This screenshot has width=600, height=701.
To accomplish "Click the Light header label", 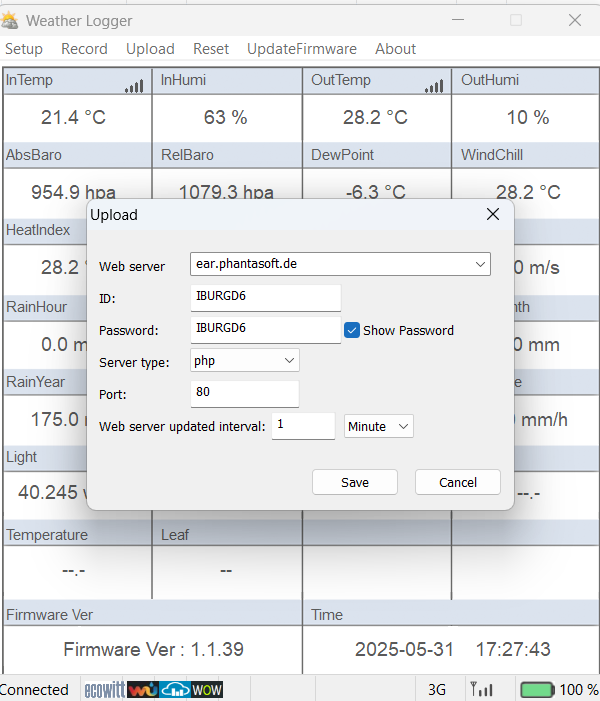I will [21, 457].
